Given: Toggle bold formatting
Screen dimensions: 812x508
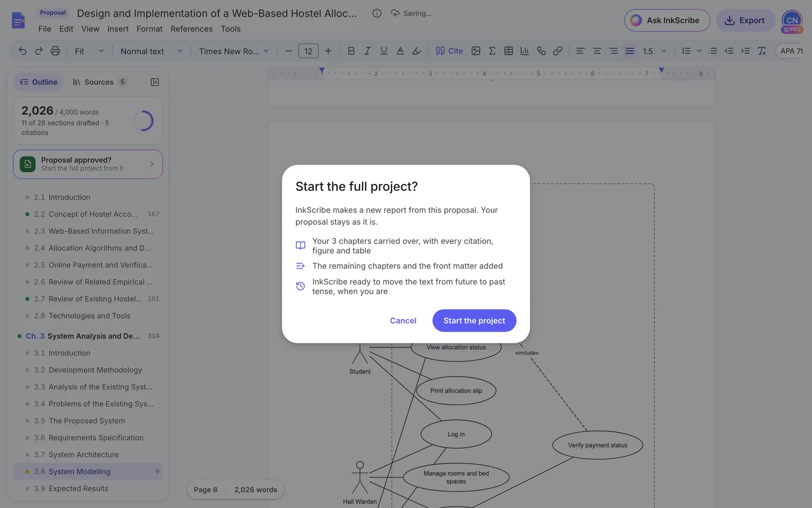Looking at the screenshot, I should (351, 51).
